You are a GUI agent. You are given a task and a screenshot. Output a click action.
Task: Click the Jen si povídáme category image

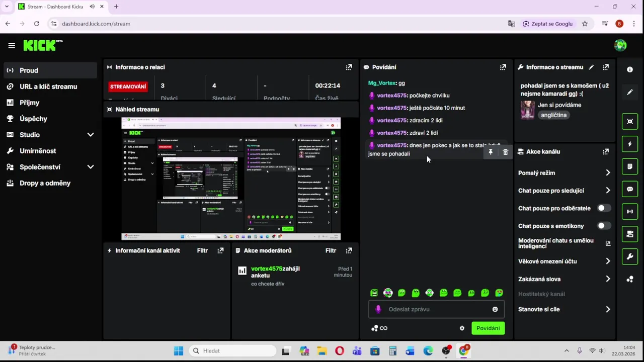[x=527, y=110]
